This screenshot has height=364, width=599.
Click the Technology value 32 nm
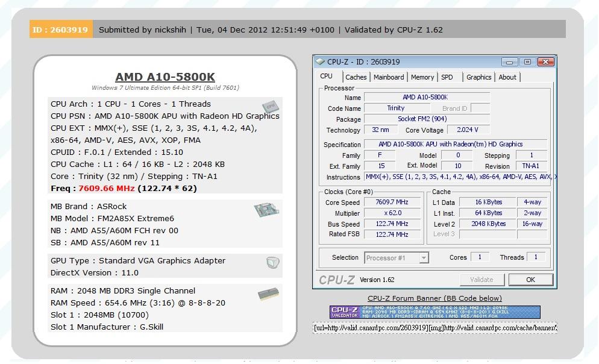tap(380, 130)
